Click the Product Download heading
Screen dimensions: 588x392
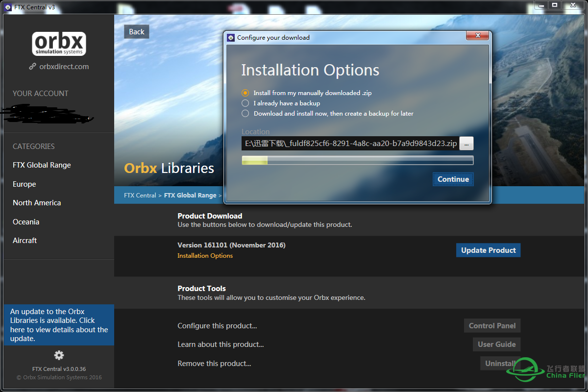[x=210, y=216]
